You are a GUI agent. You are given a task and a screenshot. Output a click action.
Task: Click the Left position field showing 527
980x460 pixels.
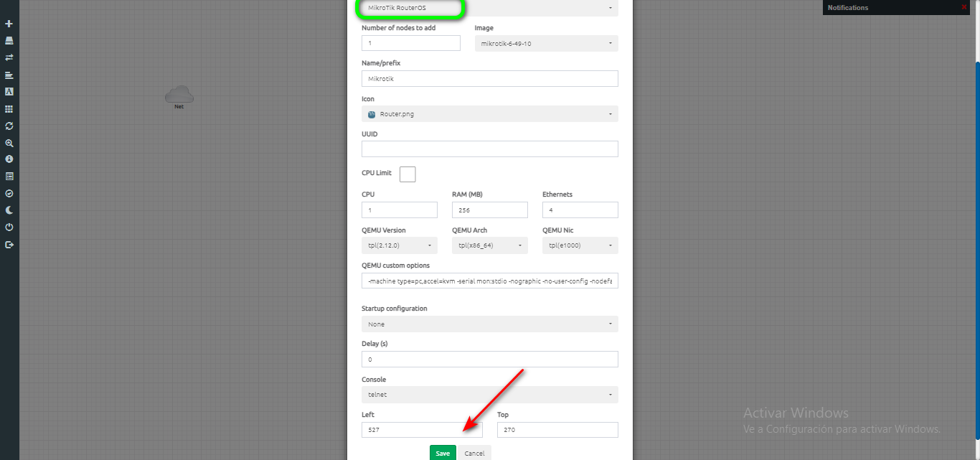[422, 430]
